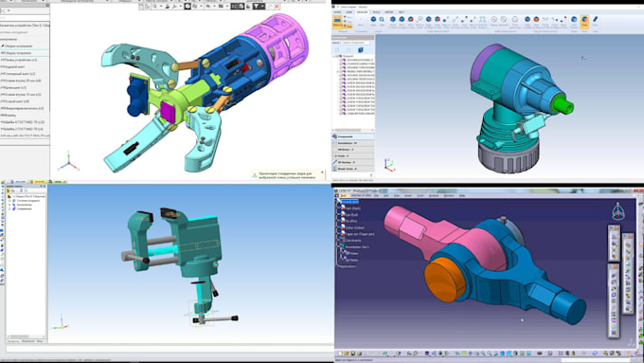
Task: Open the dropdown arrow beside the funnel filter icon
Action: 262,7
